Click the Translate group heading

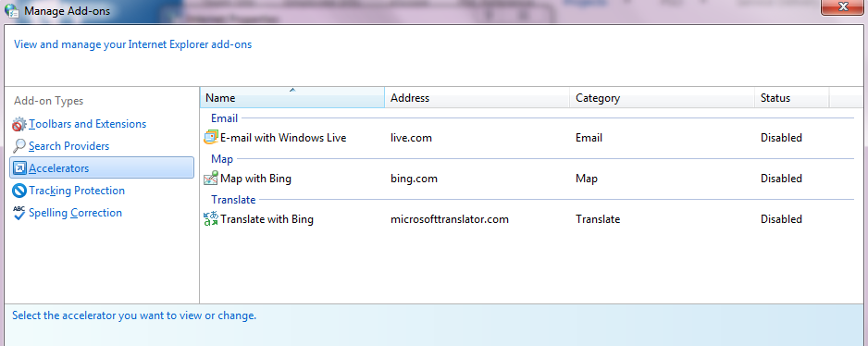pyautogui.click(x=233, y=199)
